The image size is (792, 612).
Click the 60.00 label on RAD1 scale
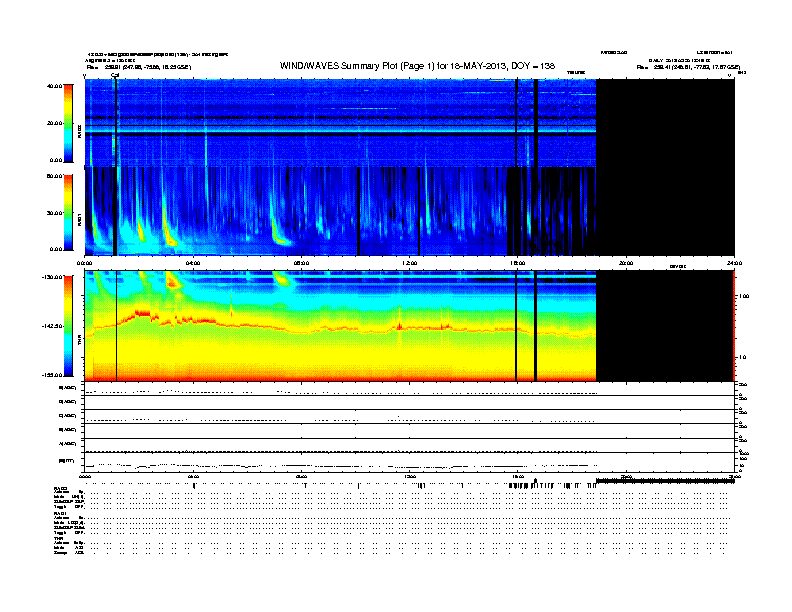(x=54, y=176)
